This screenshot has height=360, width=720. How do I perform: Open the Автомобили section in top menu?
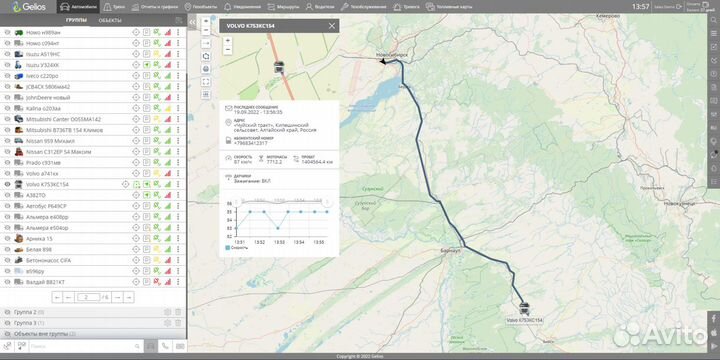(x=78, y=7)
